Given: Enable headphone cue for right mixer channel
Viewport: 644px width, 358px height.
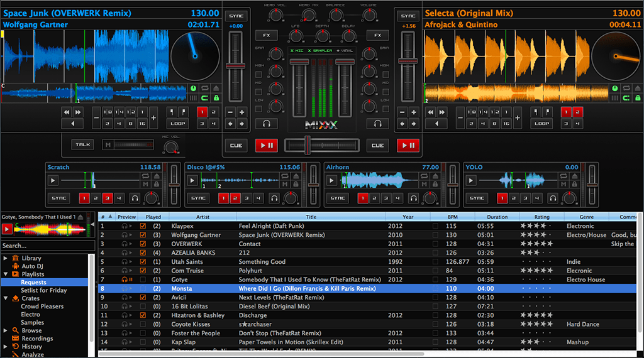Looking at the screenshot, I should tap(377, 124).
